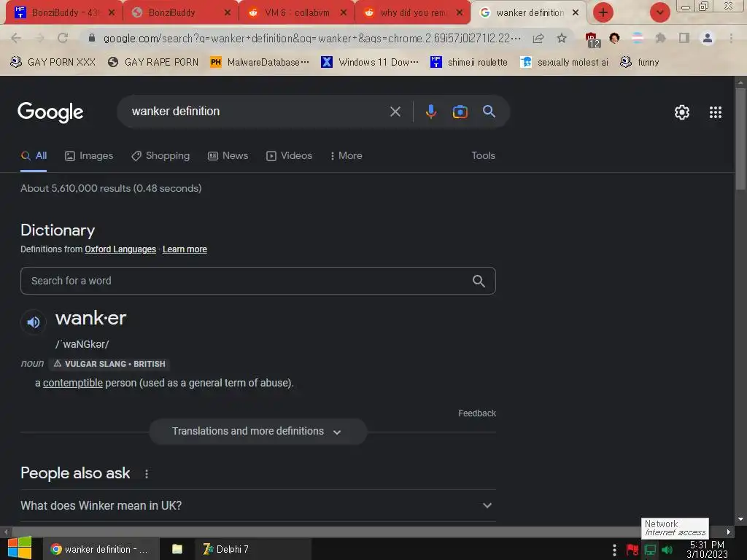
Task: Play pronunciation audio for wanker
Action: coord(34,322)
